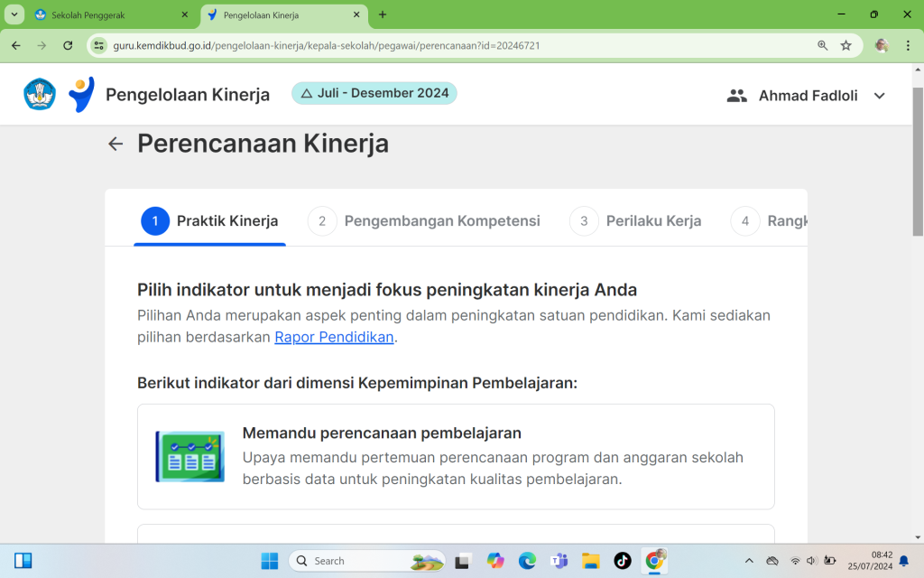Open the Rapor Pendidikan link
The image size is (924, 578).
pyautogui.click(x=334, y=337)
